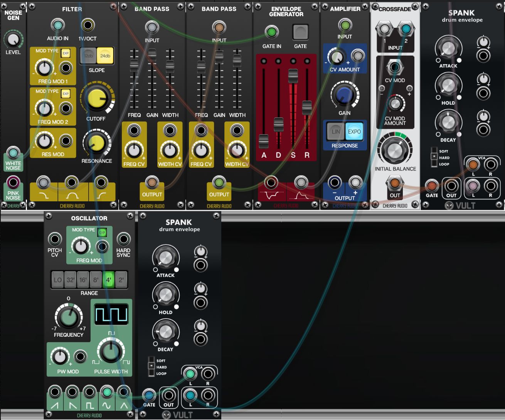Click the Filter bandpass output jack
The height and width of the screenshot is (420, 505).
click(72, 182)
